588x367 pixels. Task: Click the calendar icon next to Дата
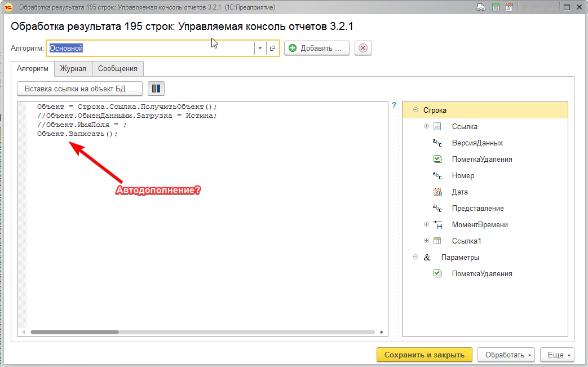(437, 192)
